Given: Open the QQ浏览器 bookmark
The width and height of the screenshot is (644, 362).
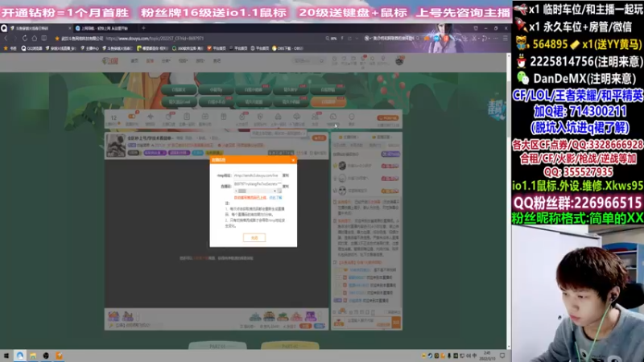Looking at the screenshot, I should pos(31,48).
